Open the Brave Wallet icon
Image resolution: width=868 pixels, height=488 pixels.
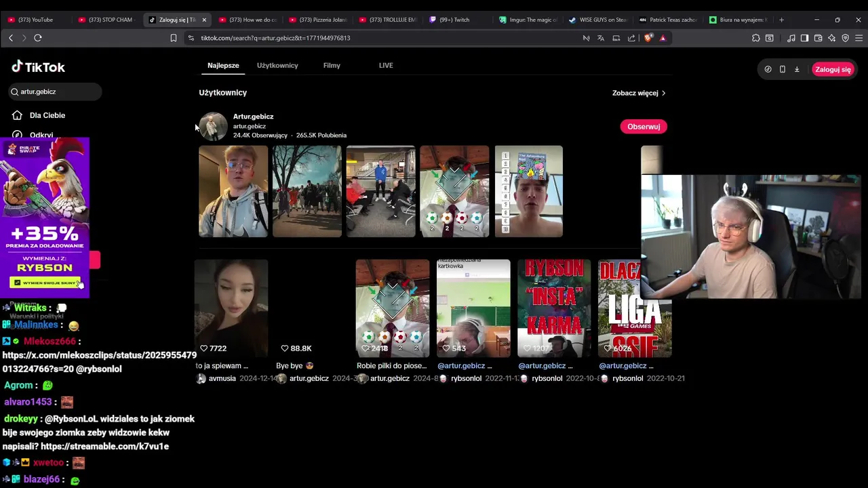pos(818,38)
